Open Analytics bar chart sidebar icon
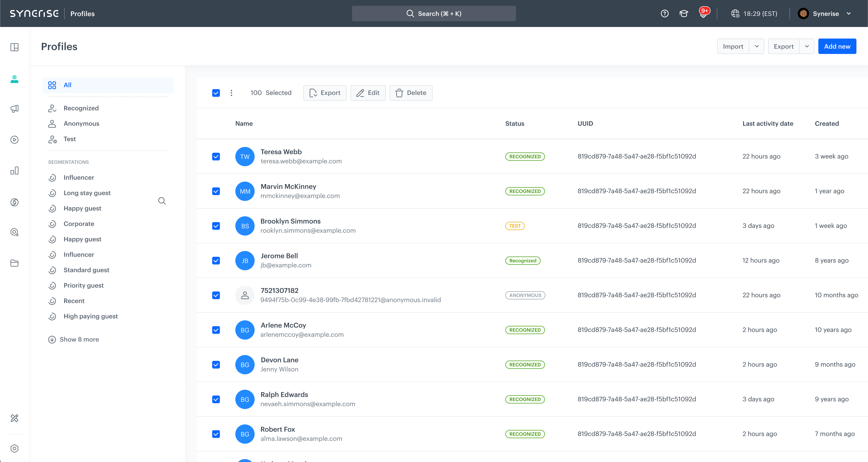The image size is (868, 462). click(14, 171)
